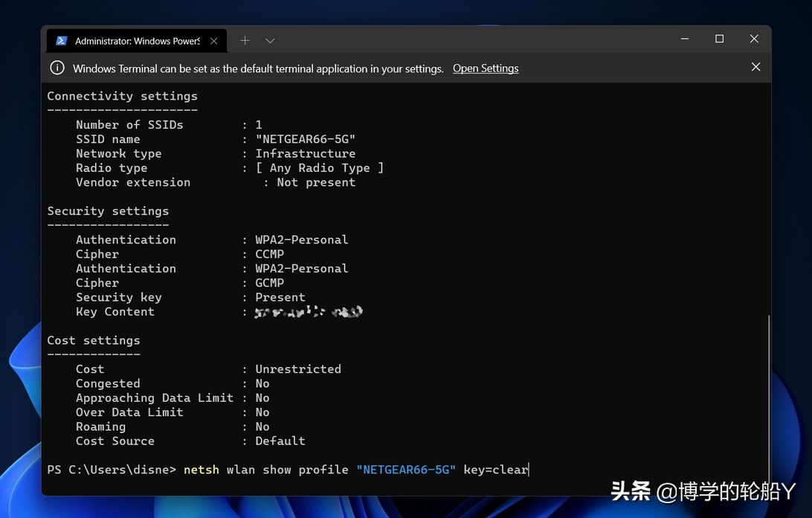Click the blurred Key Content value
Image resolution: width=812 pixels, height=518 pixels.
pyautogui.click(x=309, y=312)
